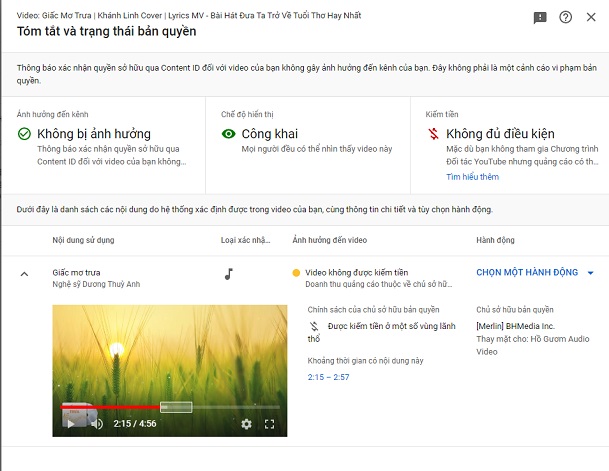Open the help question mark icon
This screenshot has width=609, height=471.
566,17
